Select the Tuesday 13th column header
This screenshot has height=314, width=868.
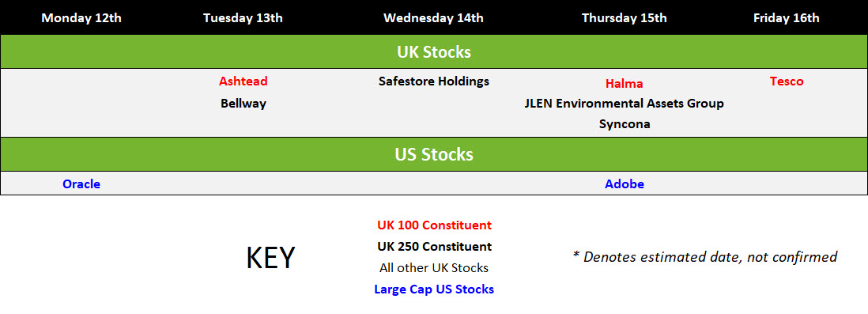243,17
